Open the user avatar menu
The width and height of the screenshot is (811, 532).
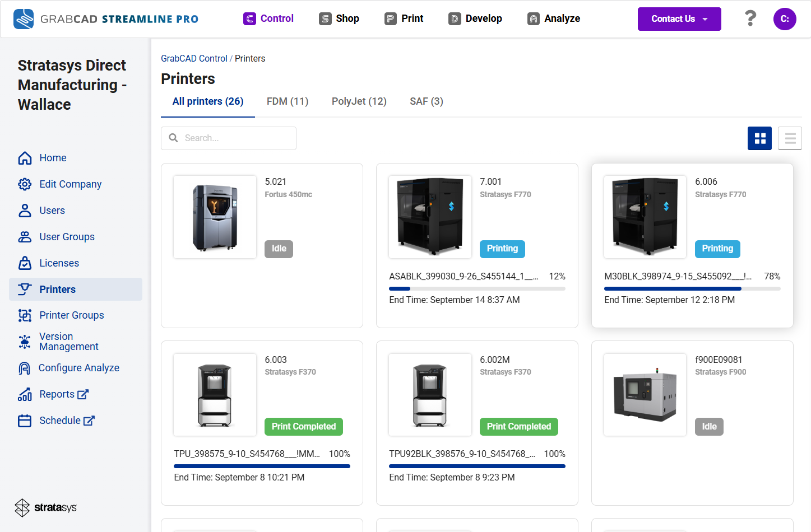785,19
